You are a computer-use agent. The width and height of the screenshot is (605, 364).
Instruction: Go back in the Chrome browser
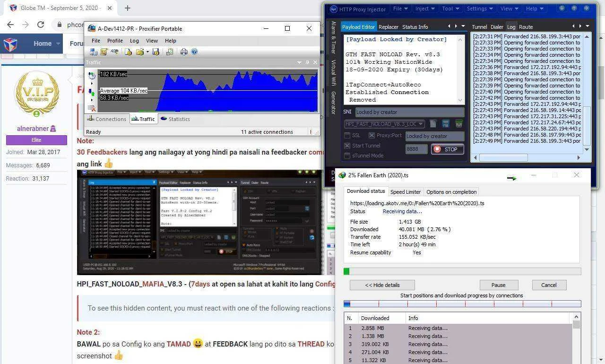coord(10,25)
